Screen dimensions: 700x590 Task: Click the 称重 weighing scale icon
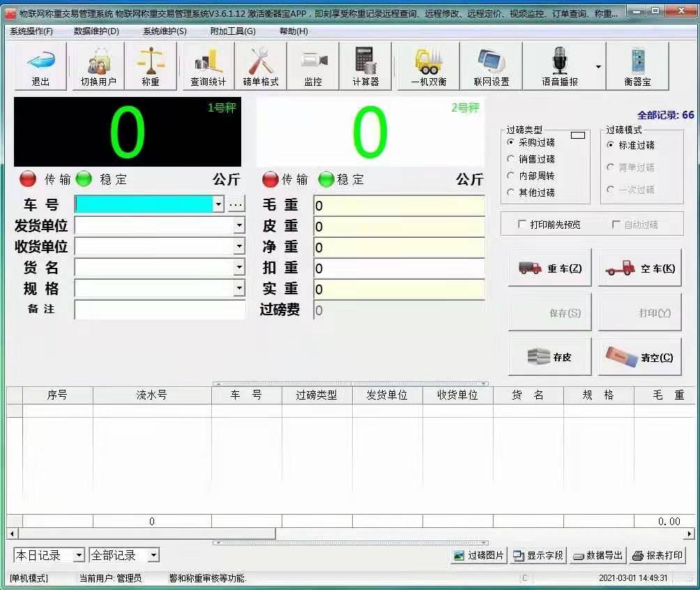[x=151, y=66]
